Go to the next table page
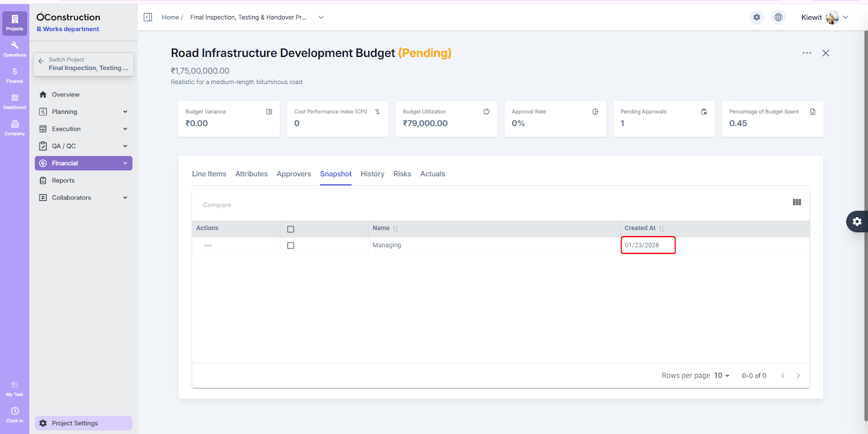The image size is (868, 434). [x=798, y=375]
